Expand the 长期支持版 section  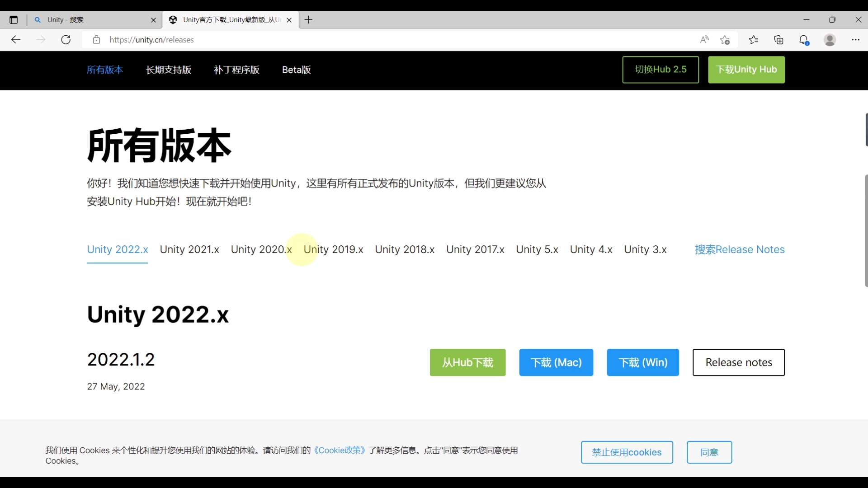169,70
